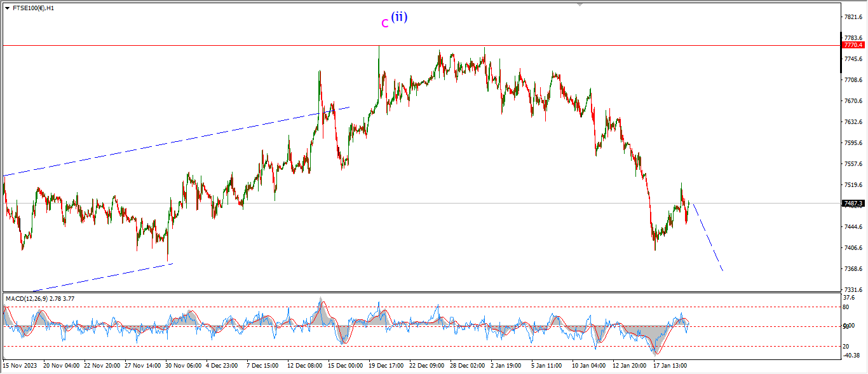Click the 7487.3 current price tag
Screen dimensions: 868x374
coord(852,204)
